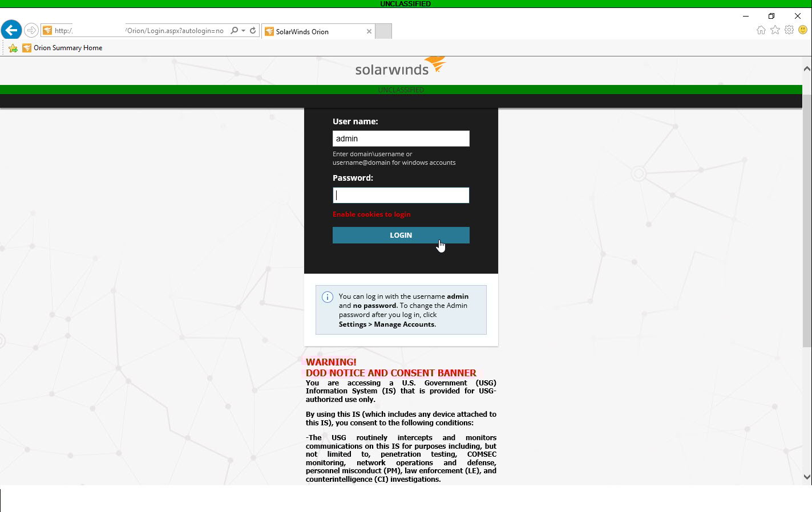Click the page scrollbar up arrow
The image size is (812, 512).
coord(807,68)
